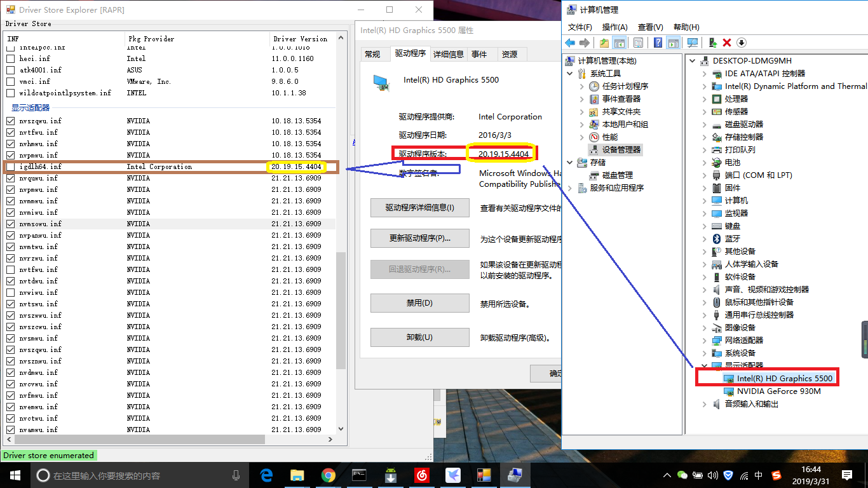The height and width of the screenshot is (488, 868).
Task: Toggle the console tree show/hide toolbar icon
Action: click(x=618, y=43)
